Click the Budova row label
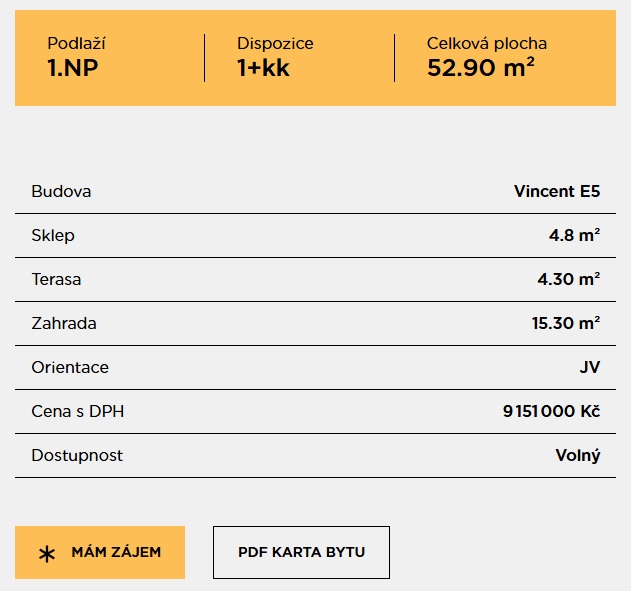Viewport: 631px width, 591px height. (x=61, y=191)
